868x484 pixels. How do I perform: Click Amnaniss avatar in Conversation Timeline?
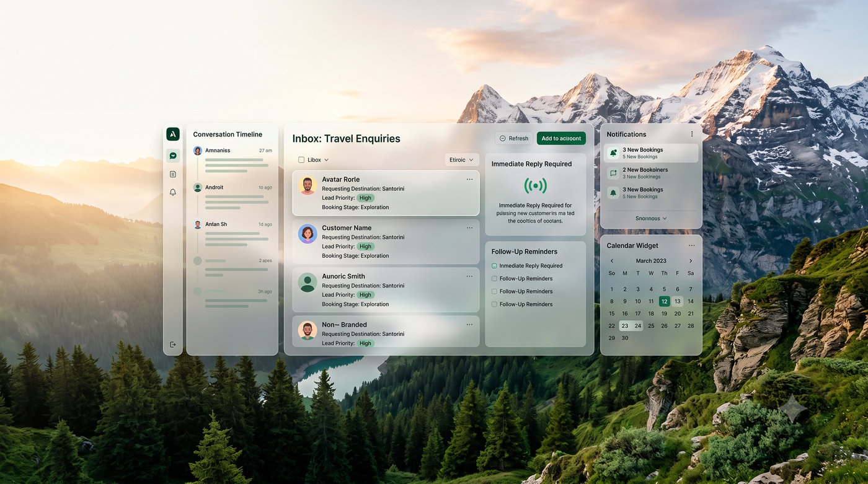point(198,151)
